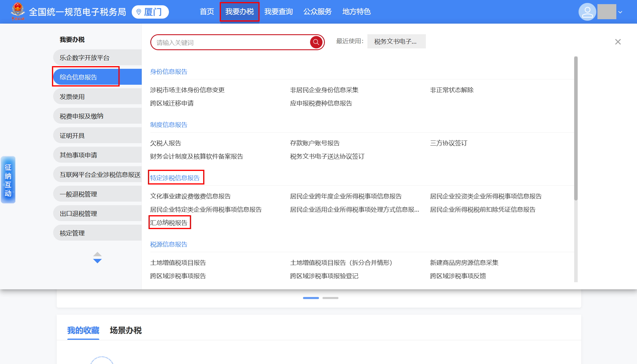637x364 pixels.
Task: Click the location pin icon beside 厦门
Action: click(139, 12)
